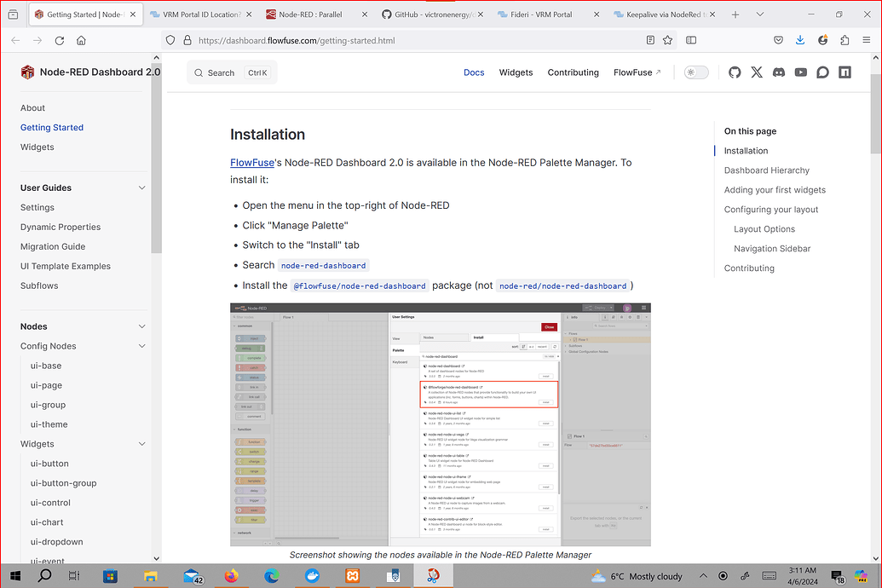Open Firefox's Downloads icon
Viewport: 882px width, 588px height.
point(799,40)
